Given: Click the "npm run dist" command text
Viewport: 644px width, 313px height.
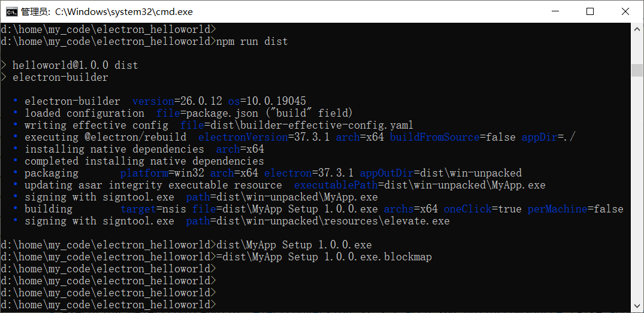Looking at the screenshot, I should click(252, 41).
